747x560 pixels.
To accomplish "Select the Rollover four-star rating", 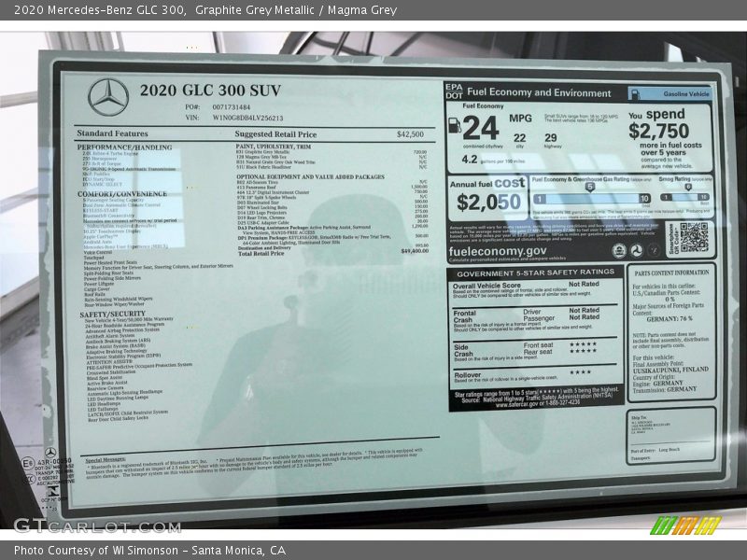I will (x=580, y=371).
